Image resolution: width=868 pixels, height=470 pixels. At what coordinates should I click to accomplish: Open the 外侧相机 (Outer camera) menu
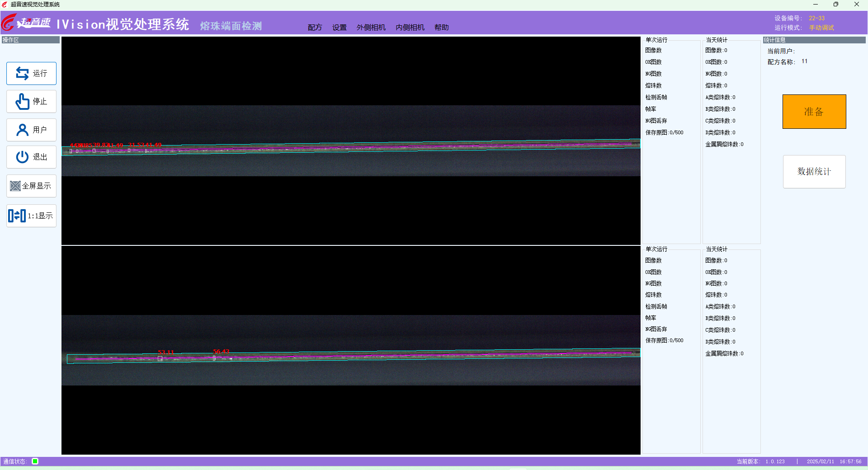pyautogui.click(x=371, y=28)
